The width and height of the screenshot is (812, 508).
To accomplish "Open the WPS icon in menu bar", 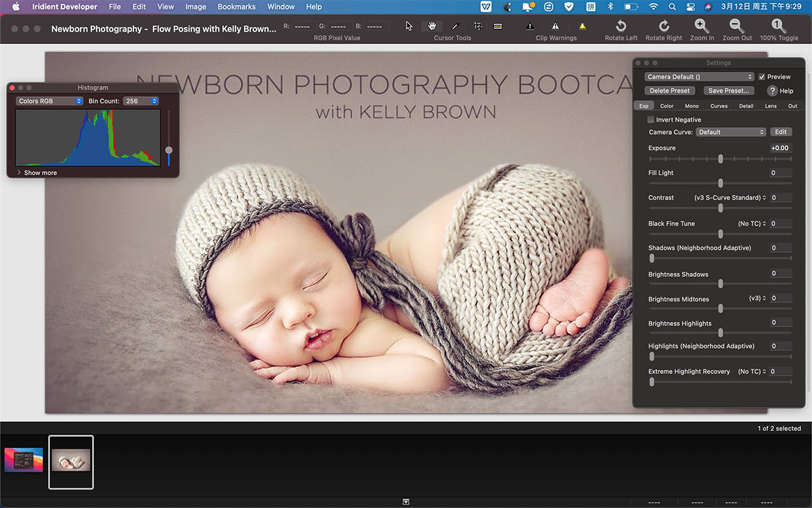I will click(x=486, y=7).
